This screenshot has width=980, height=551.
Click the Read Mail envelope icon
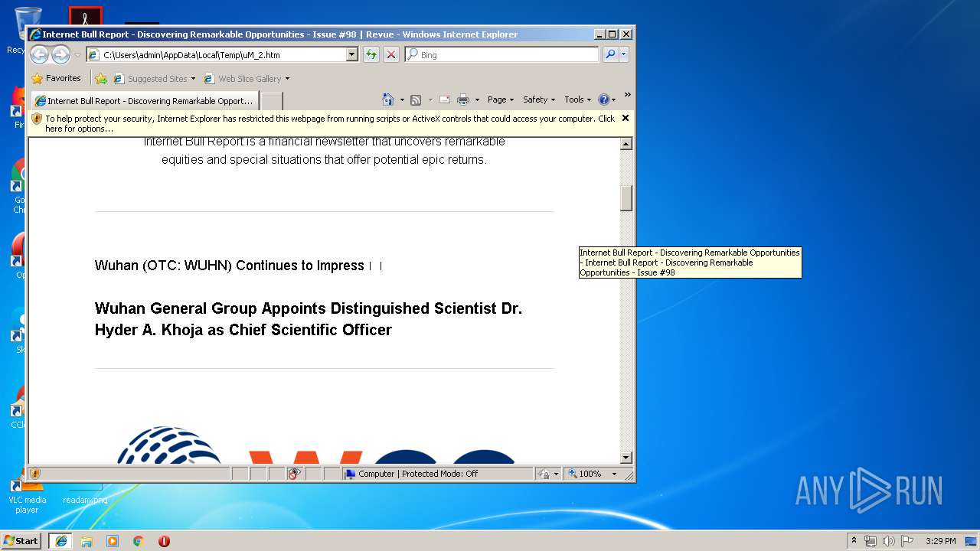pos(444,99)
